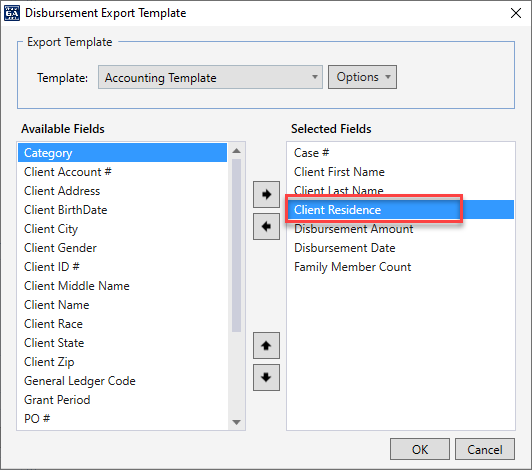Viewport: 532px width, 470px height.
Task: Click the Available Fields scrollbar up arrow
Action: (x=236, y=151)
